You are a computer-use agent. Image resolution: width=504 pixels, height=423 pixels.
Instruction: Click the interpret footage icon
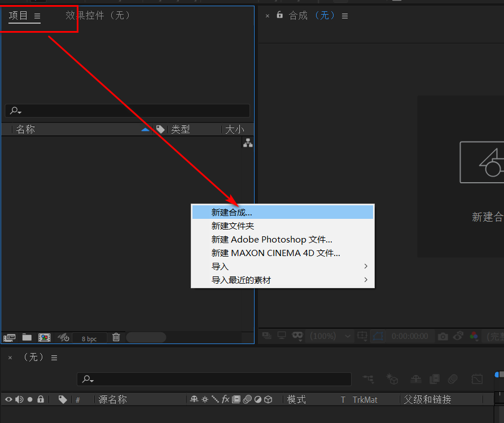pyautogui.click(x=10, y=338)
